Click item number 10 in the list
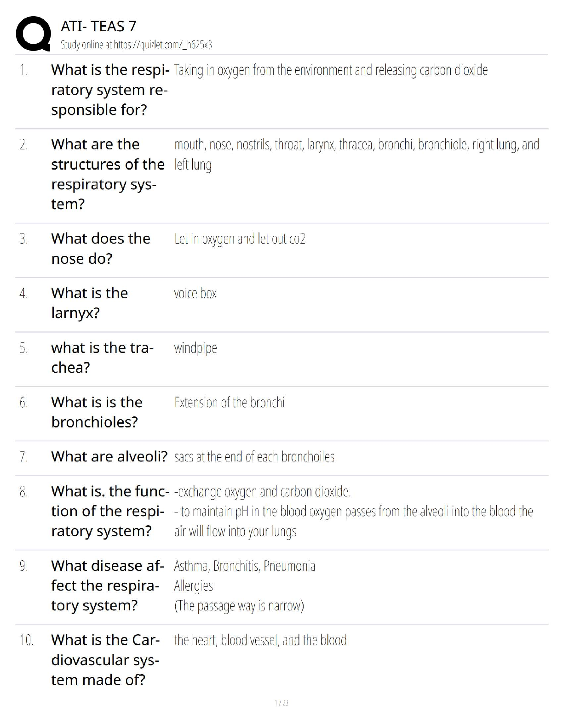The image size is (563, 728). click(x=26, y=640)
